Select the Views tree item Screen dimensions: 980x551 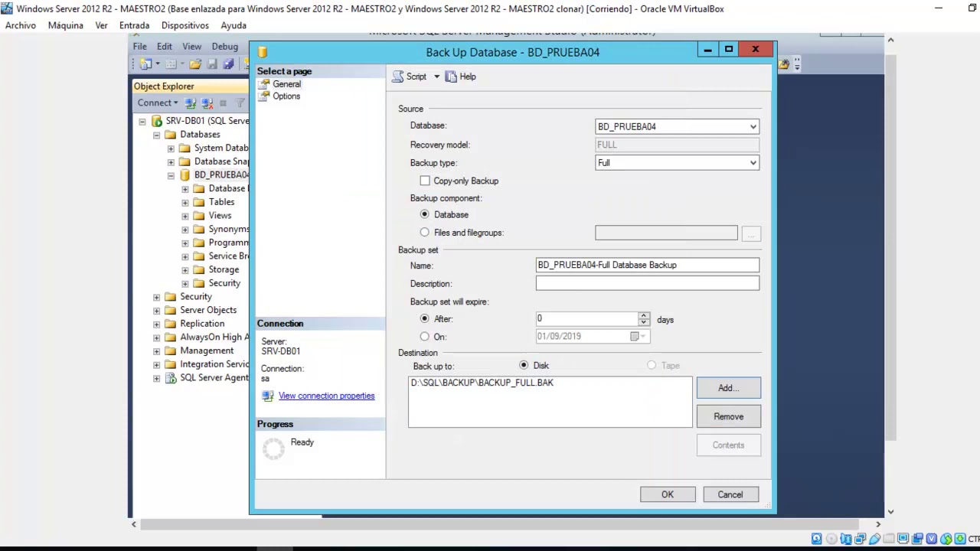[x=220, y=216]
